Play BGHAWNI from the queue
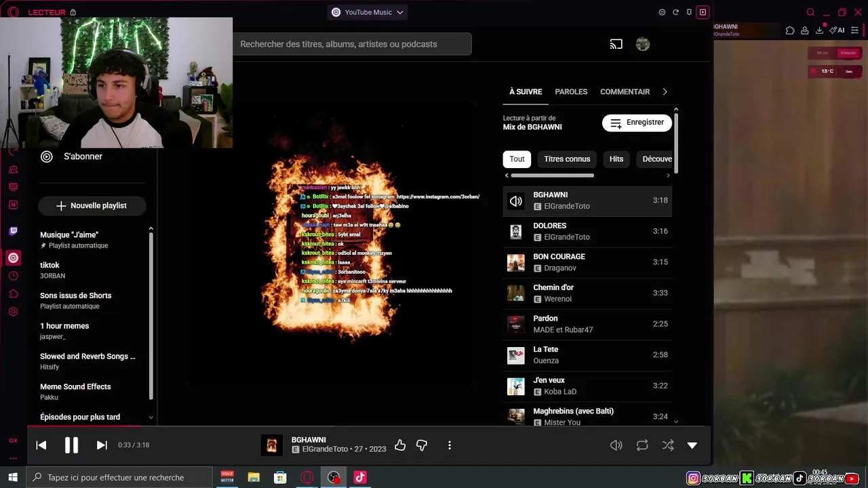Viewport: 868px width, 488px height. [x=587, y=201]
